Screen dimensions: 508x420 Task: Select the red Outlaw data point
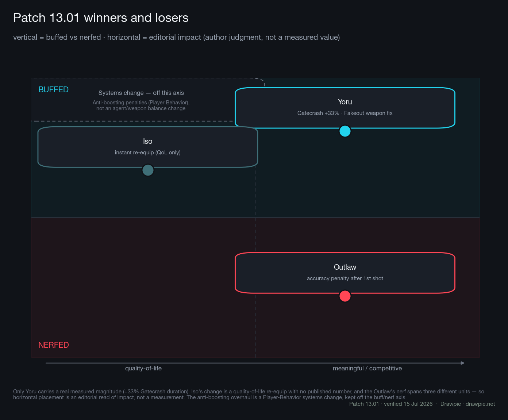coord(345,296)
